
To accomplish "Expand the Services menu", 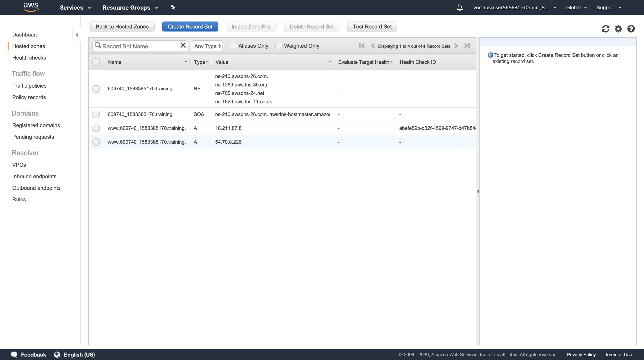I will [75, 7].
